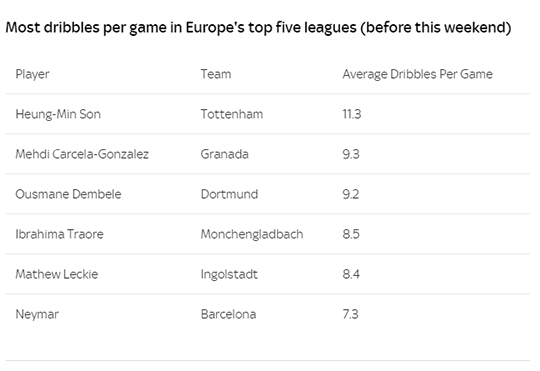540x371 pixels.
Task: Click the 9.3 average value
Action: [x=351, y=154]
